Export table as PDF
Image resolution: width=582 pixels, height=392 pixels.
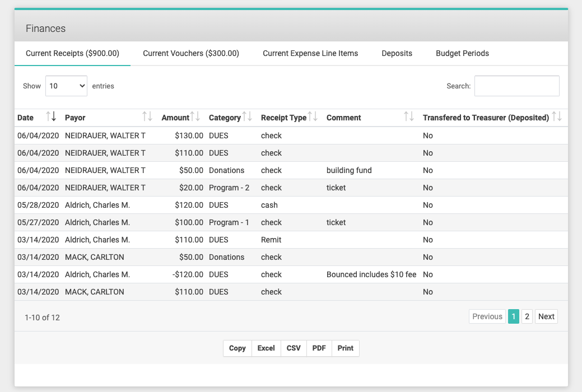(x=319, y=348)
